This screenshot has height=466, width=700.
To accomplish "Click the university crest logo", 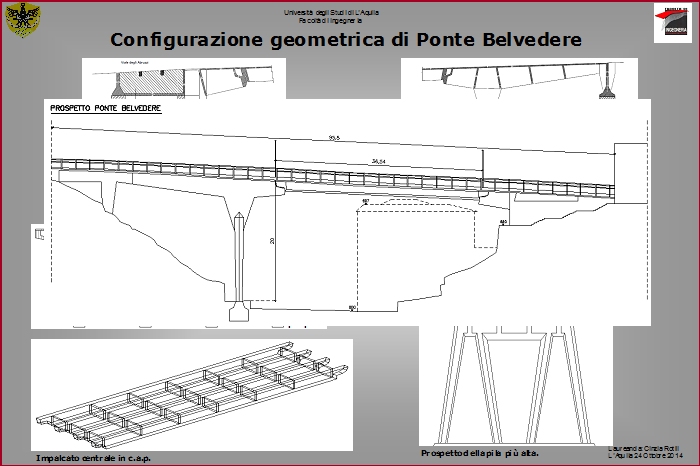I will (x=23, y=21).
